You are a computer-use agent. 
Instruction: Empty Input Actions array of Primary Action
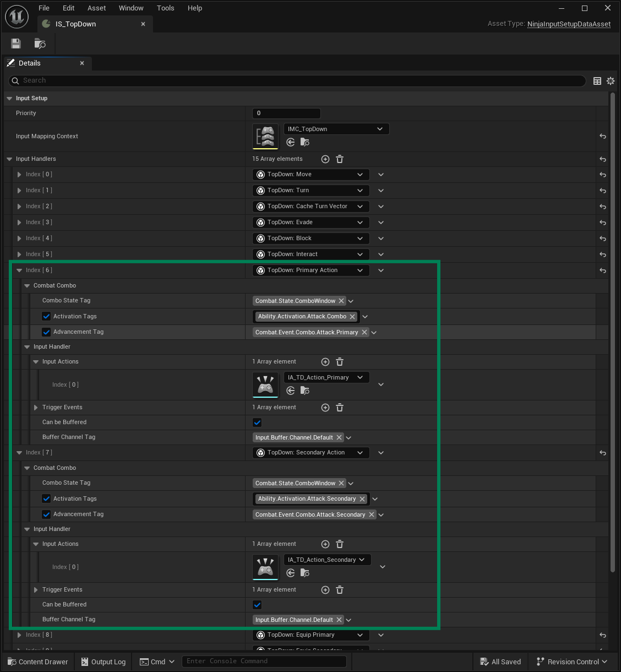tap(340, 362)
